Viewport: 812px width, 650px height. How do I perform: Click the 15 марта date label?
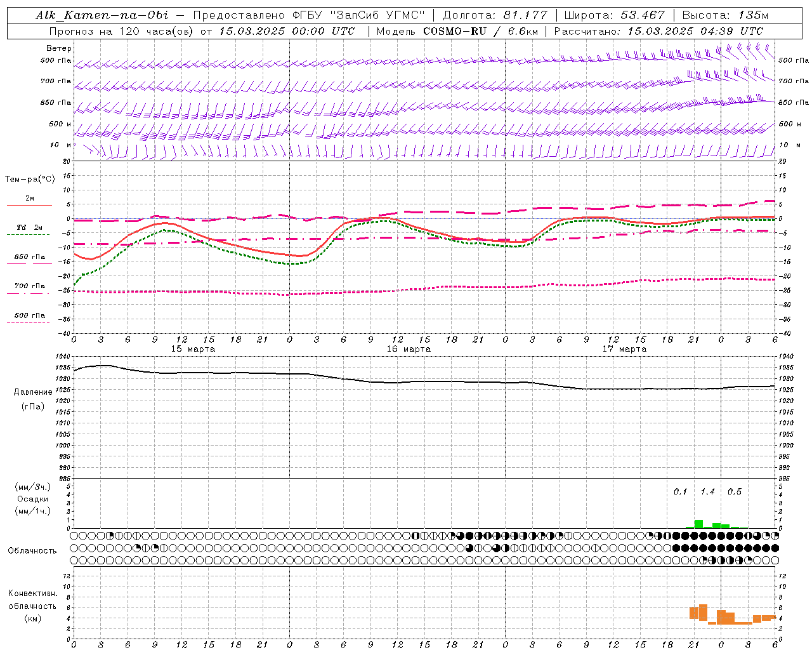point(193,348)
